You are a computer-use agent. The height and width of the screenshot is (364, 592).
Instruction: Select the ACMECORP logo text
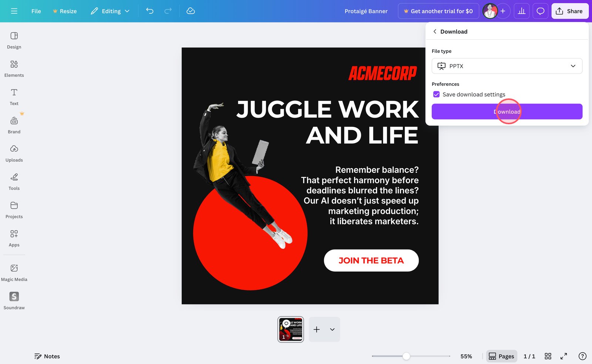click(x=383, y=73)
